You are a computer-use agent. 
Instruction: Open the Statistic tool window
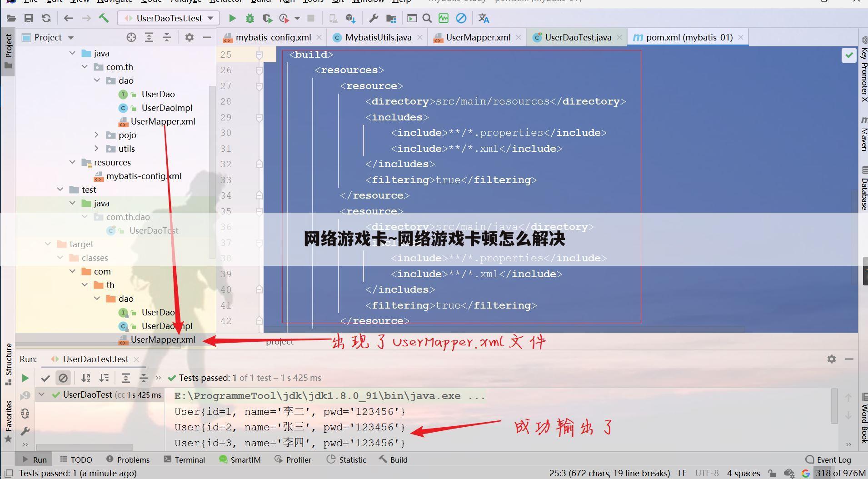coord(346,459)
